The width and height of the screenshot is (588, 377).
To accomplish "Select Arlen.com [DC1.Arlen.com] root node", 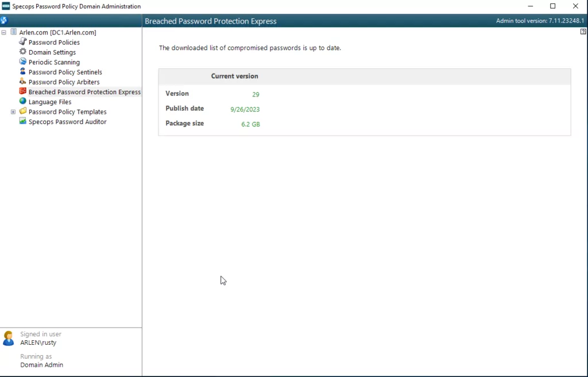I will (58, 32).
